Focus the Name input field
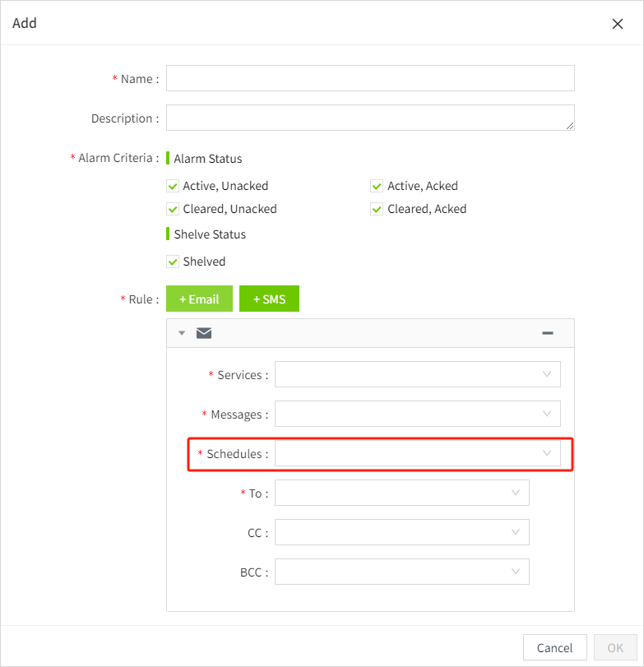The image size is (644, 667). pyautogui.click(x=370, y=79)
